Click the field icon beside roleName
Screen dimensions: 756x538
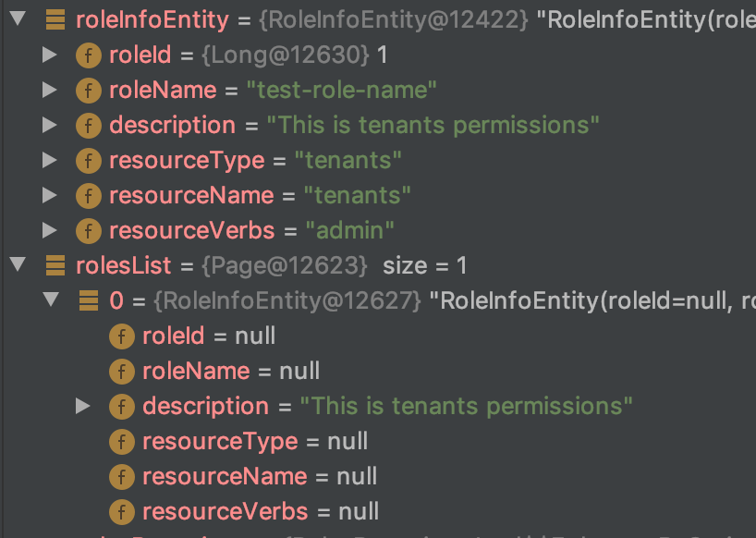(88, 90)
